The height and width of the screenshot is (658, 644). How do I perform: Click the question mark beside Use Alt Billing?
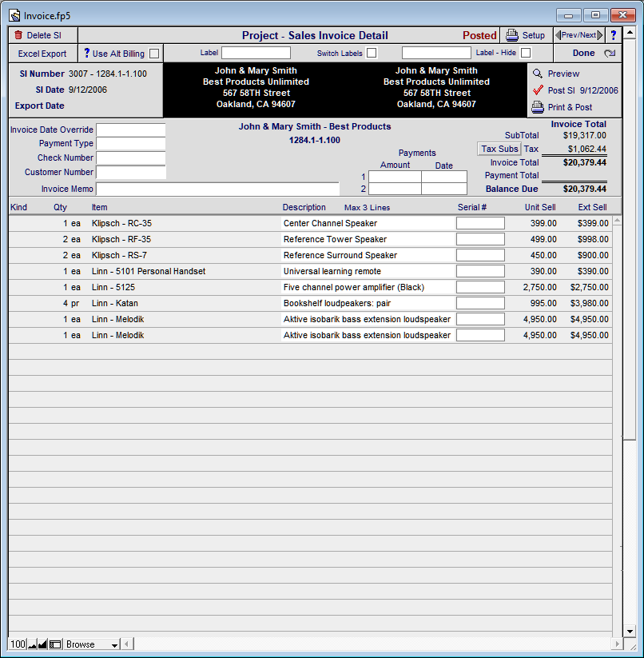[x=87, y=53]
